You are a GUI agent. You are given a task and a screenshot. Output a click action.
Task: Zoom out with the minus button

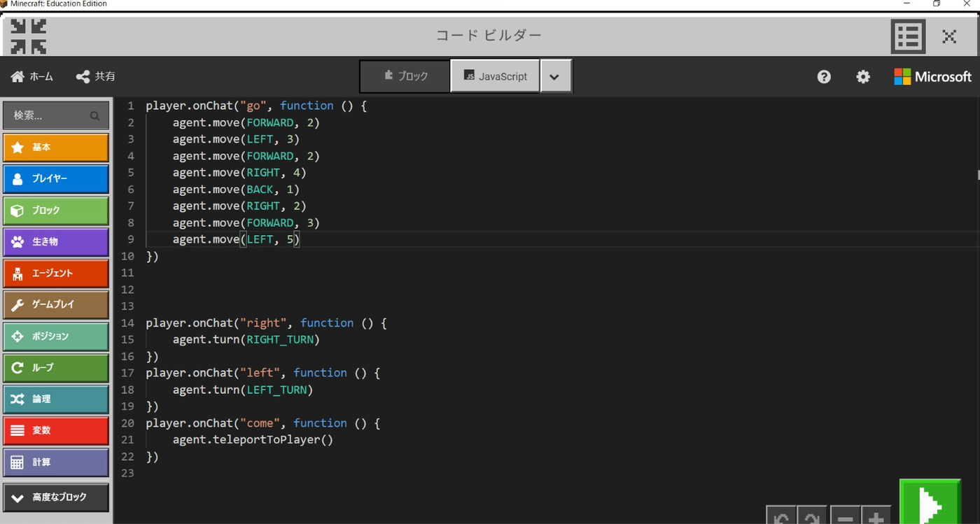pos(845,516)
